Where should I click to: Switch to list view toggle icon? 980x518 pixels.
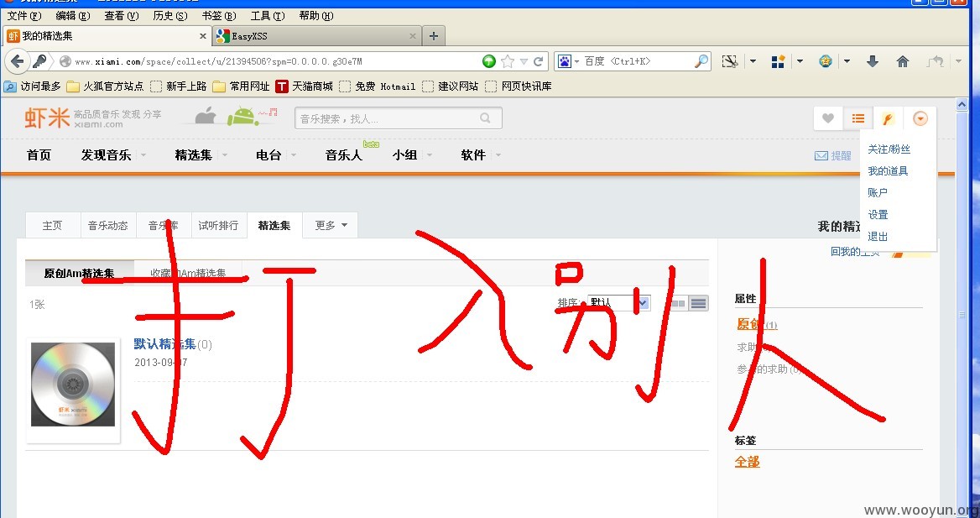point(699,303)
